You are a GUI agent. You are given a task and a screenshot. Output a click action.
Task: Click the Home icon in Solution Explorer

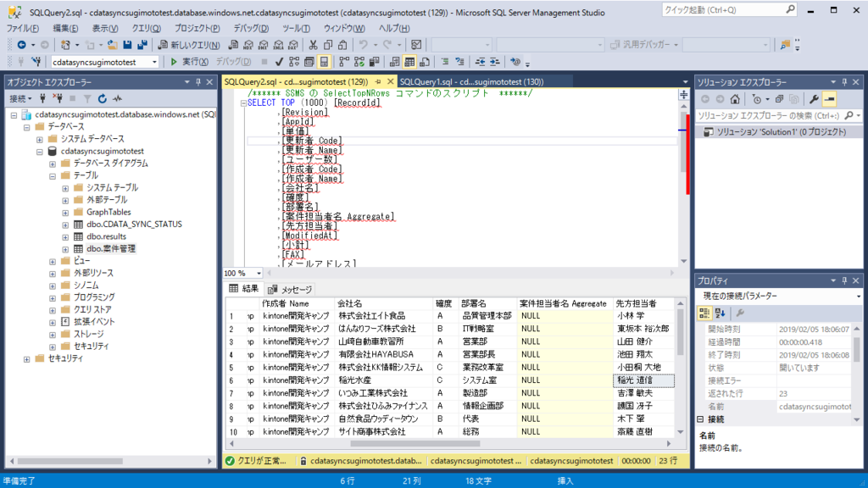[735, 99]
